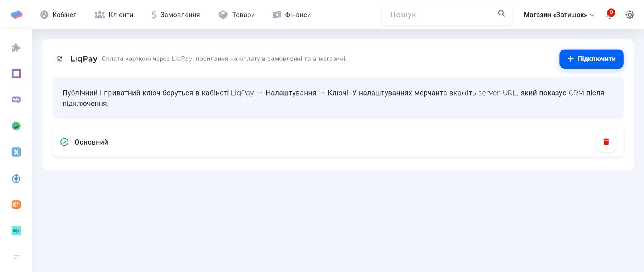The height and width of the screenshot is (272, 644).
Task: Delete the Основний connection via trash icon
Action: tap(606, 142)
